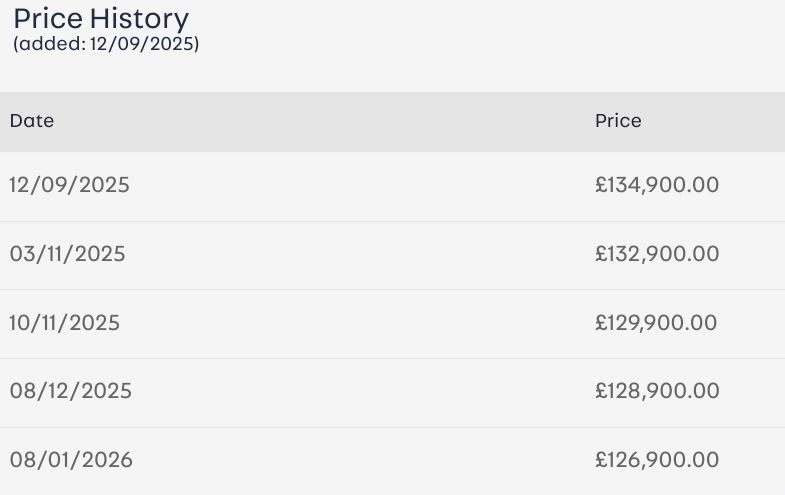Click the 08/12/2025 date entry
The image size is (785, 495).
70,391
